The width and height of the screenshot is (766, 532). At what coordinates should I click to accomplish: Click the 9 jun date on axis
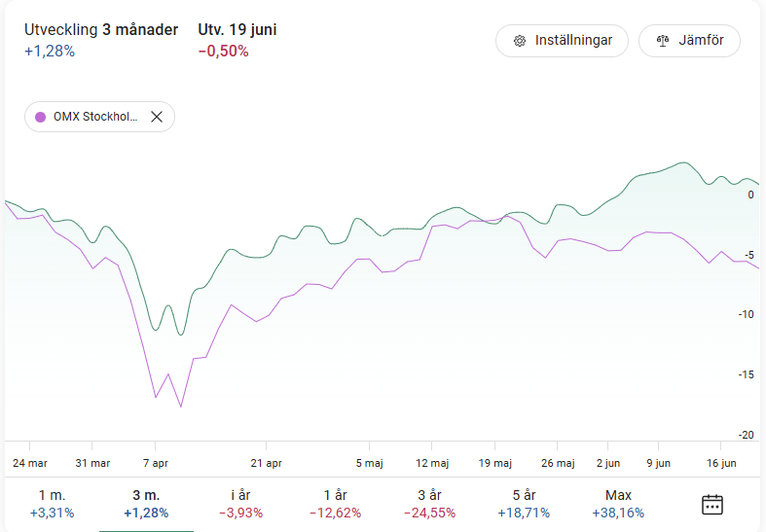[658, 463]
